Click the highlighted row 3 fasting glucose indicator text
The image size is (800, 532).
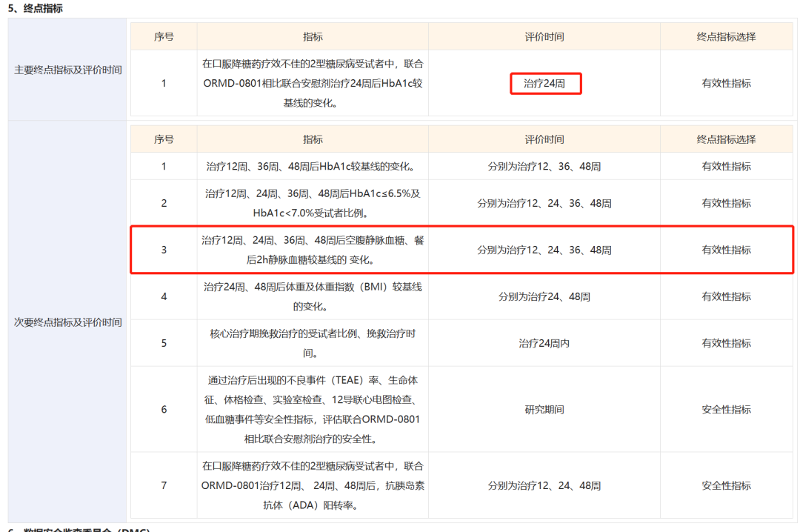[x=313, y=250]
